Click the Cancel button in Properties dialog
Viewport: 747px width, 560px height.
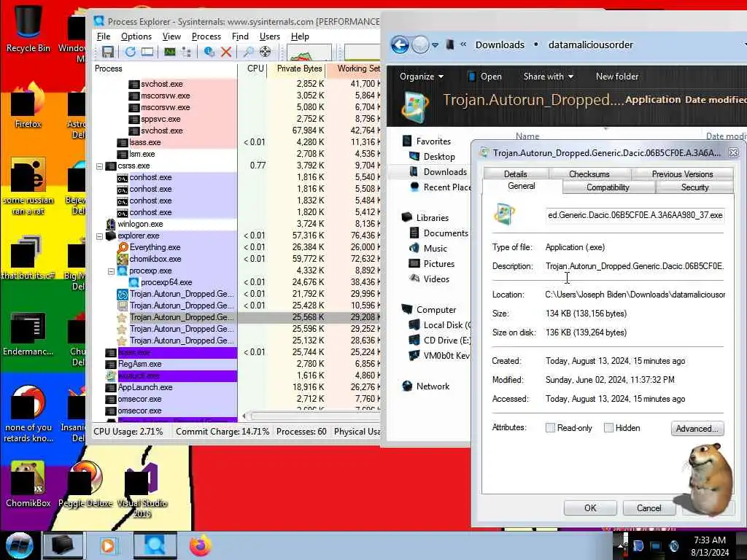coord(649,508)
